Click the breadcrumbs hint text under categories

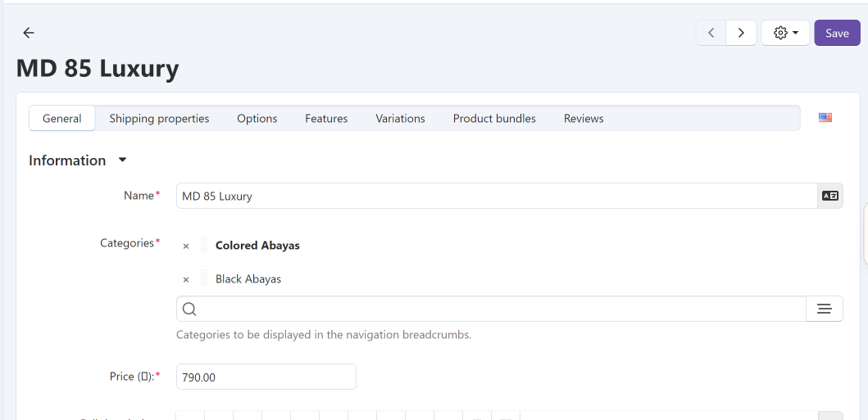tap(324, 334)
